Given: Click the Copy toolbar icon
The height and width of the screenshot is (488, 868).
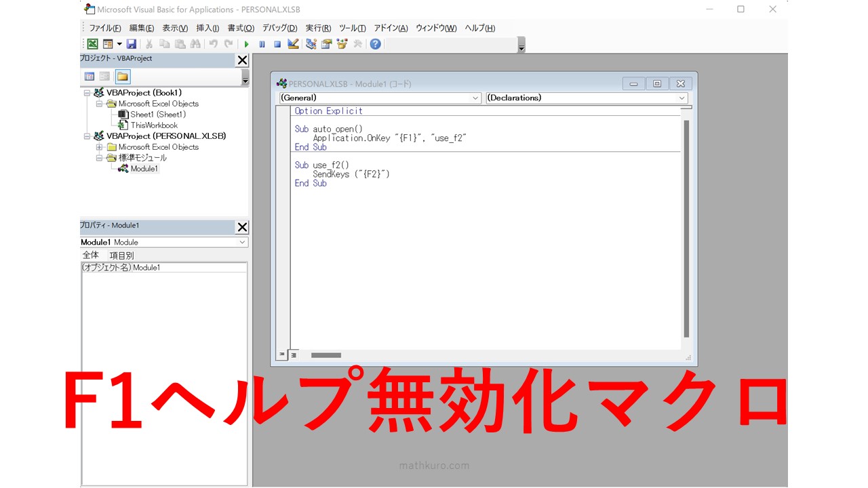Looking at the screenshot, I should pos(165,44).
